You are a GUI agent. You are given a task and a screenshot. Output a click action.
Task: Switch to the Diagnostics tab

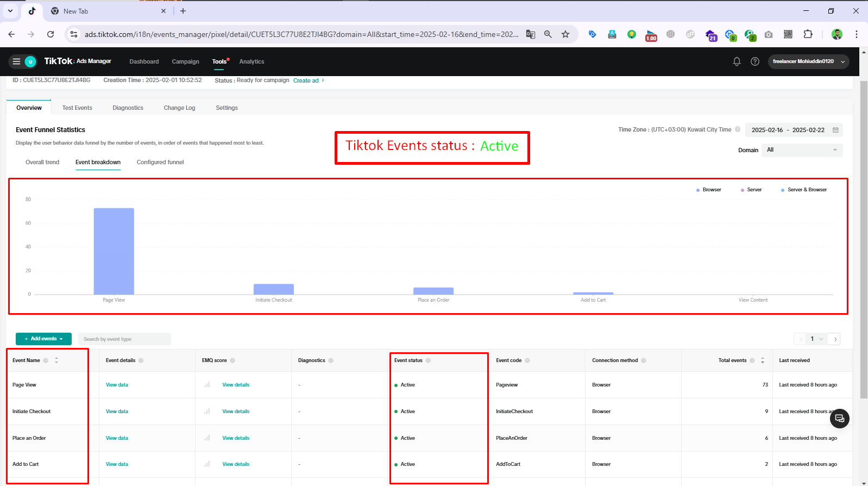128,108
